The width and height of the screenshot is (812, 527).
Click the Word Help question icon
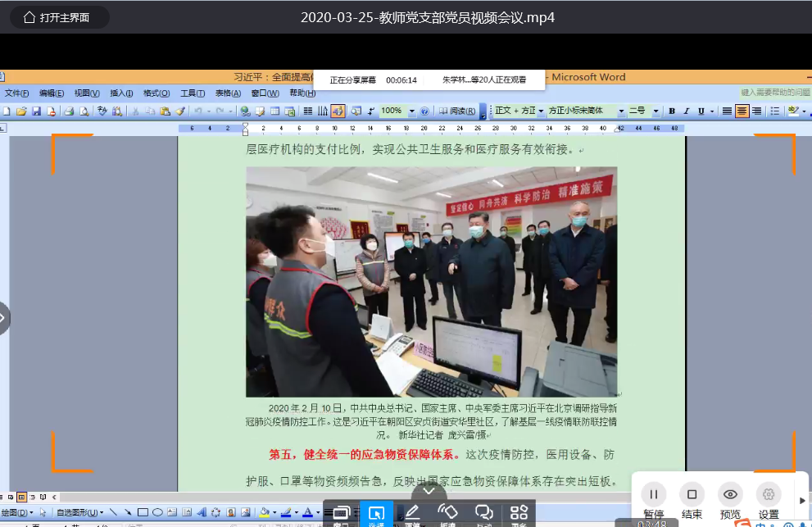(424, 111)
